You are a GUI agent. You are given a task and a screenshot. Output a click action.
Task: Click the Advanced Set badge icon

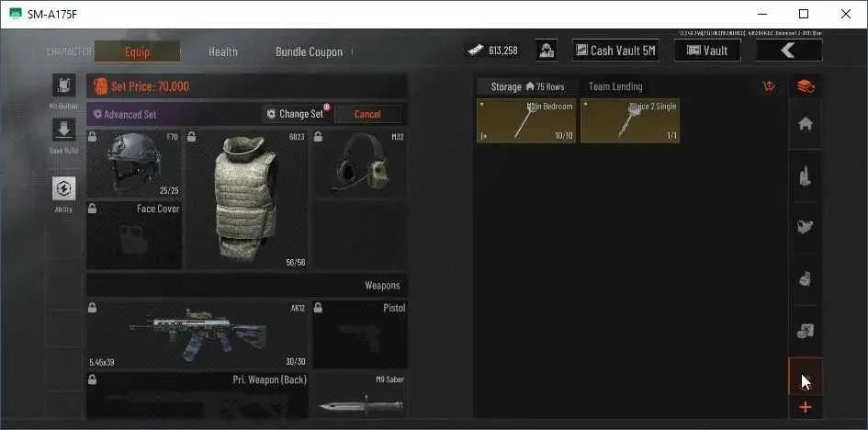point(97,114)
